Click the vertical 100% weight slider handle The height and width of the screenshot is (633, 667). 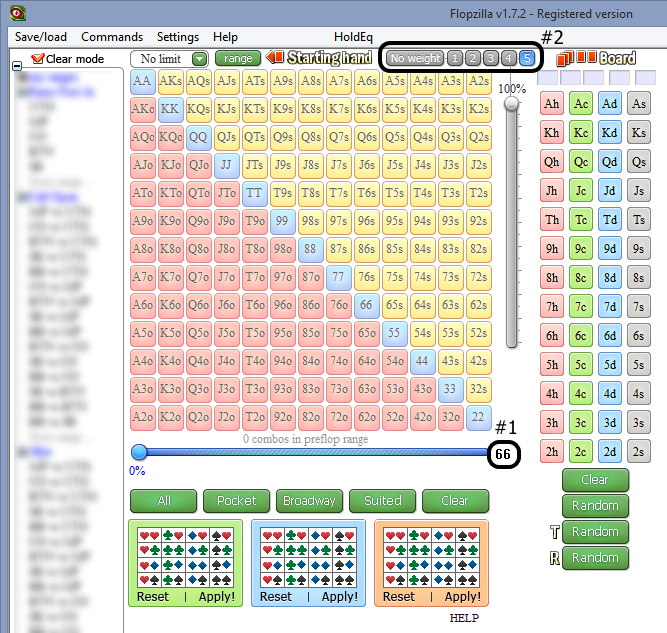tap(511, 103)
